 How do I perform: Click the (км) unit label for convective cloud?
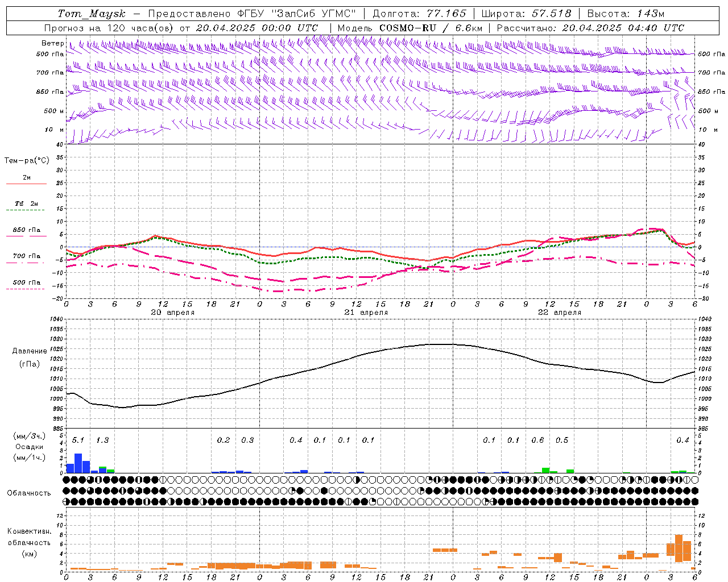(30, 553)
